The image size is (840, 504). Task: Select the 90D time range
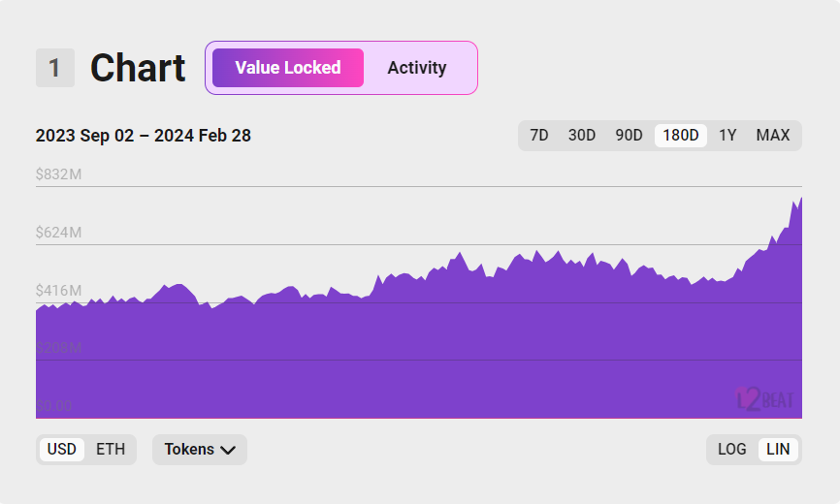[x=629, y=136]
